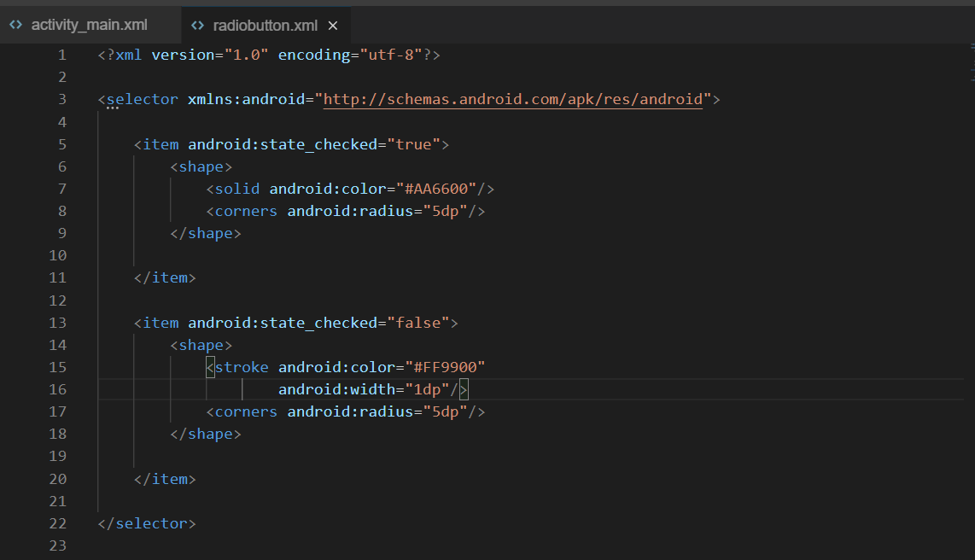The height and width of the screenshot is (560, 975).
Task: Switch to the activity_main.xml tab
Action: [x=90, y=25]
